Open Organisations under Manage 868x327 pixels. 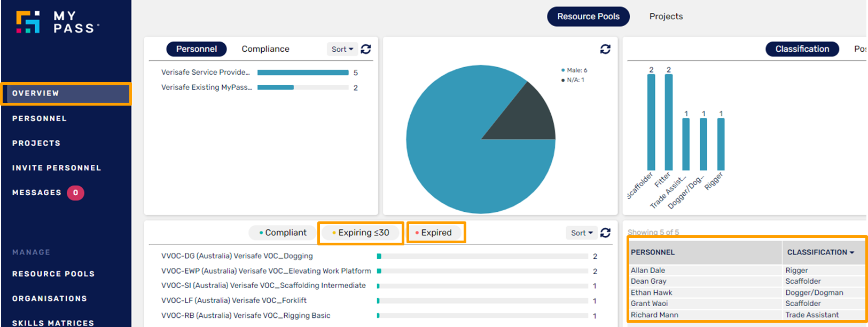click(x=50, y=298)
